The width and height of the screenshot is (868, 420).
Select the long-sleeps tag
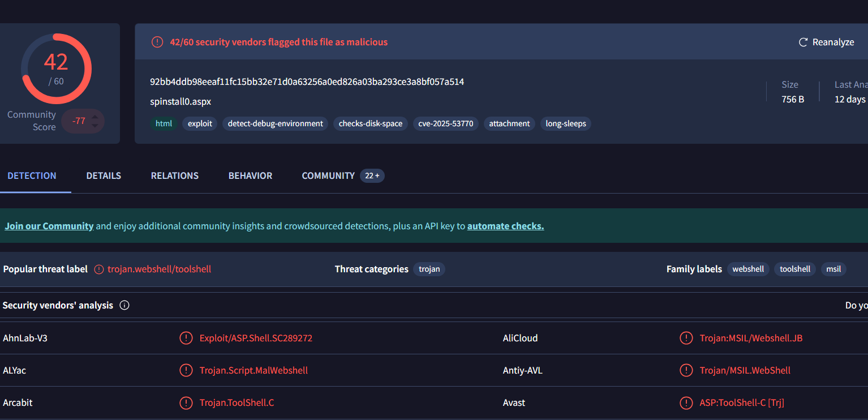click(x=566, y=123)
